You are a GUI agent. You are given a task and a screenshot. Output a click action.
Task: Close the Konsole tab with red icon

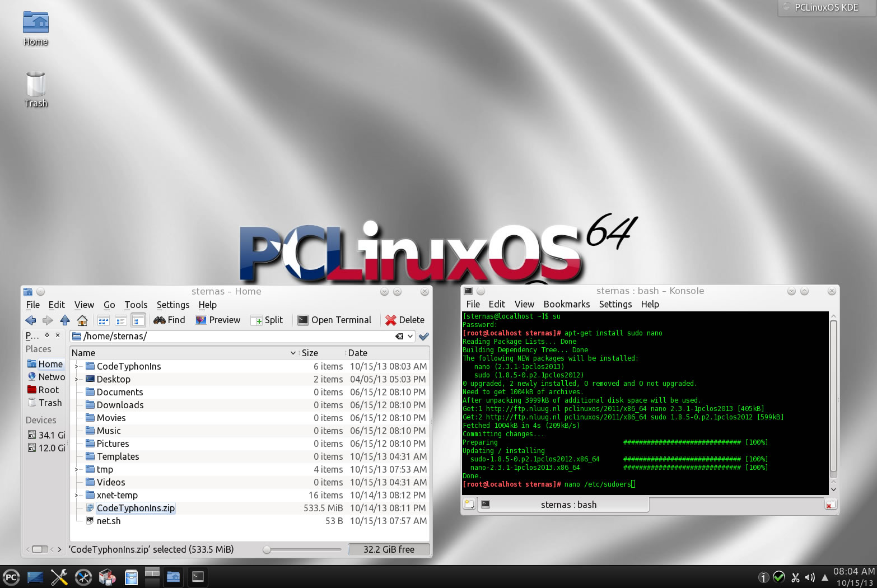pos(831,505)
